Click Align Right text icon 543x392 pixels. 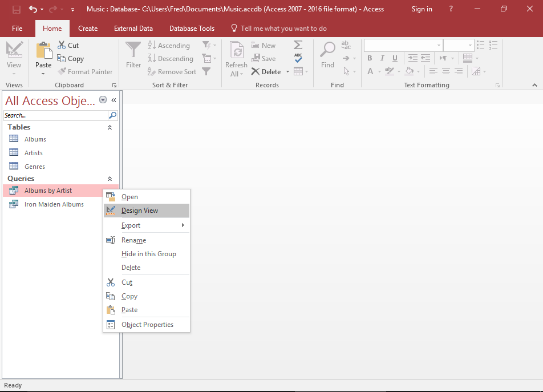[459, 71]
